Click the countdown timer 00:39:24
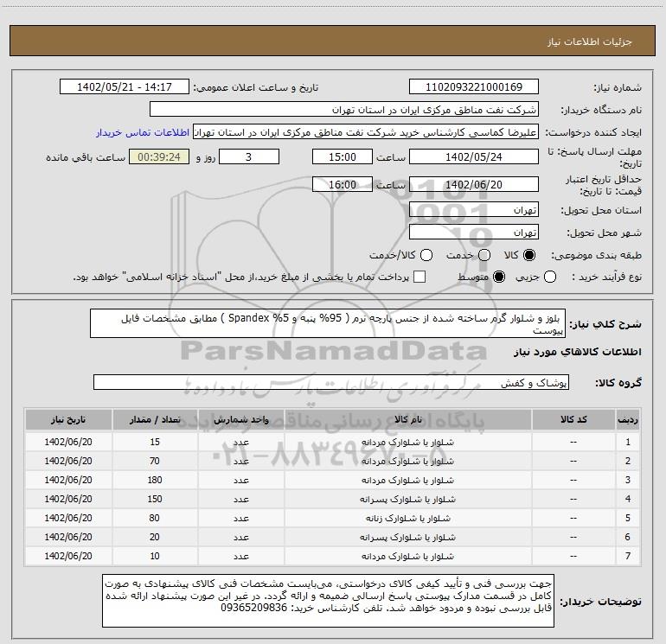This screenshot has height=644, width=666. point(159,157)
